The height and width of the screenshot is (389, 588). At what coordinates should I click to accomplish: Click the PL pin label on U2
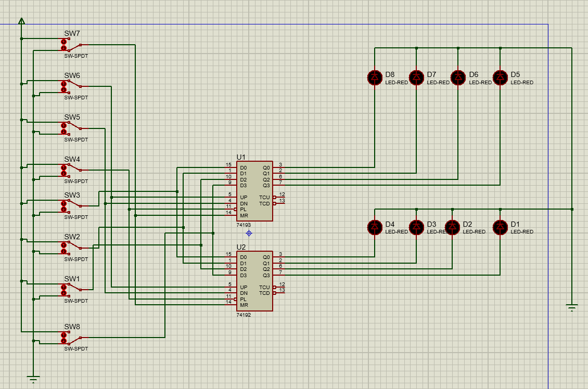244,299
